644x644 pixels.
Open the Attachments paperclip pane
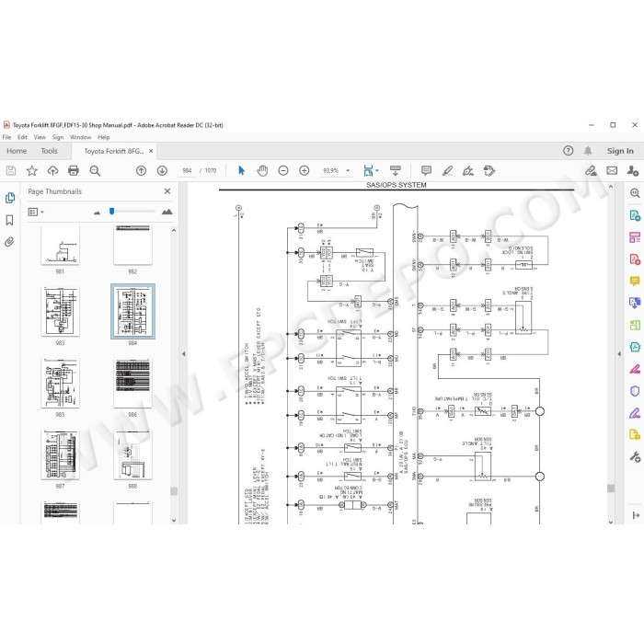(x=9, y=242)
